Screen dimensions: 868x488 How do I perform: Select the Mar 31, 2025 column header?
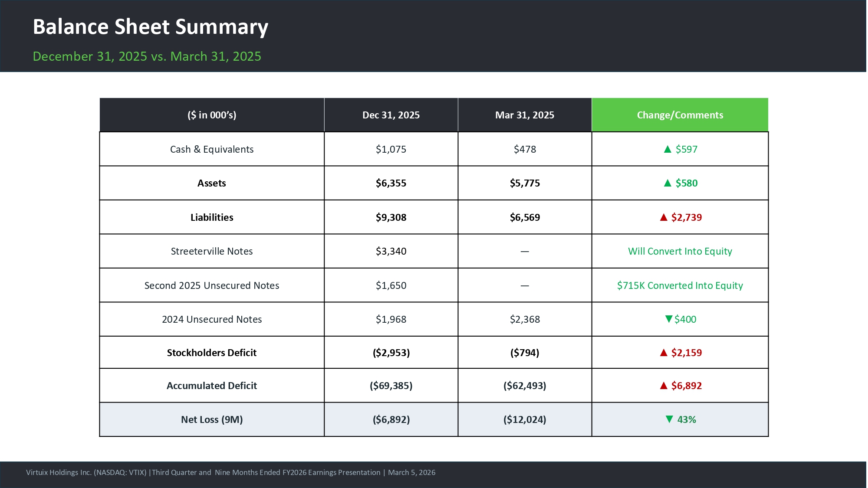(524, 115)
